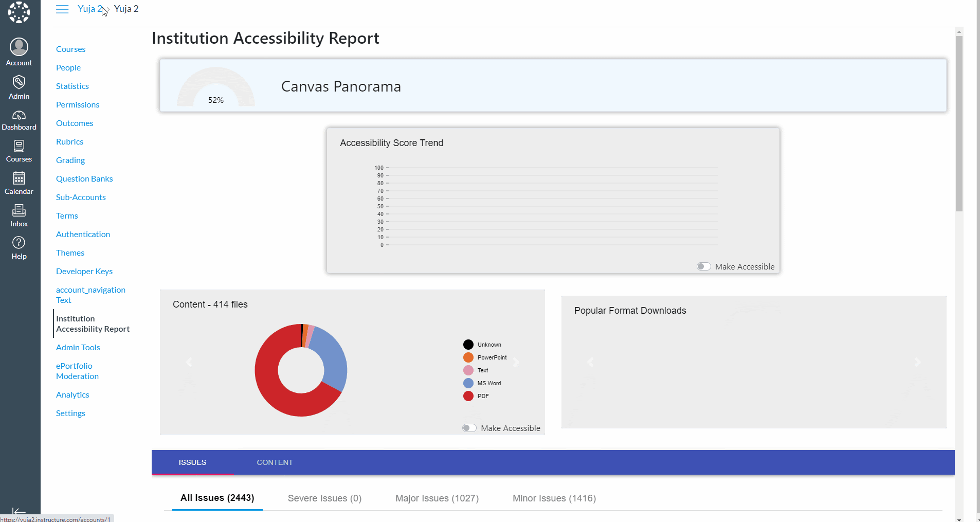This screenshot has width=980, height=522.
Task: Switch to the CONTENT tab
Action: point(275,462)
